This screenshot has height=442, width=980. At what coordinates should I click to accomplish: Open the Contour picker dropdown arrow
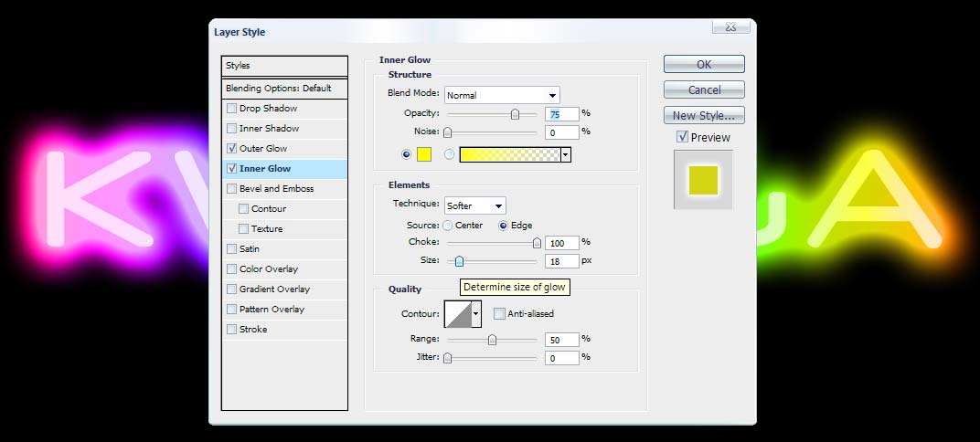(475, 314)
